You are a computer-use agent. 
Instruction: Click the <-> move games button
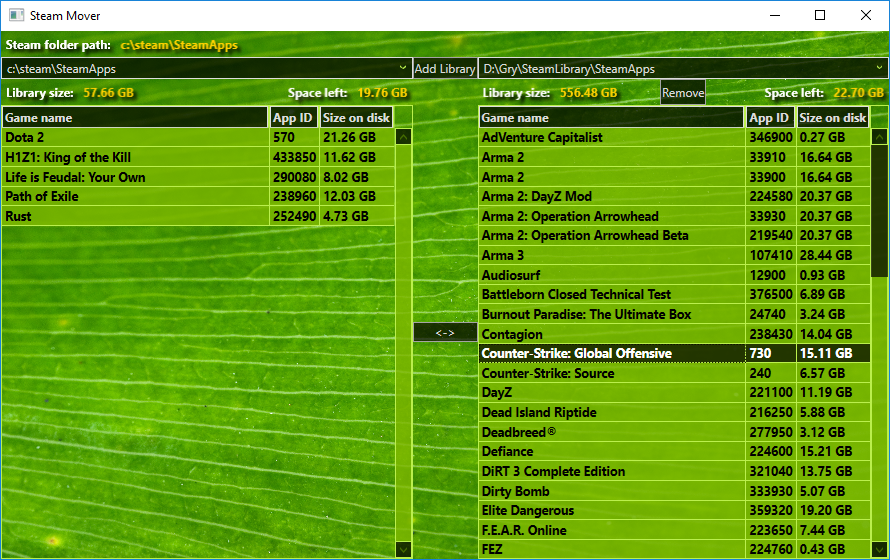[x=445, y=332]
